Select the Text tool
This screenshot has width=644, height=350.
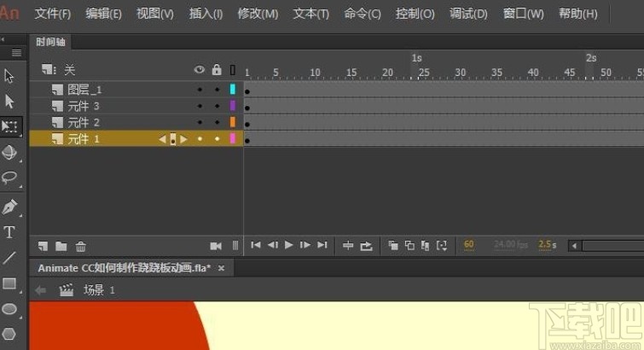(9, 232)
